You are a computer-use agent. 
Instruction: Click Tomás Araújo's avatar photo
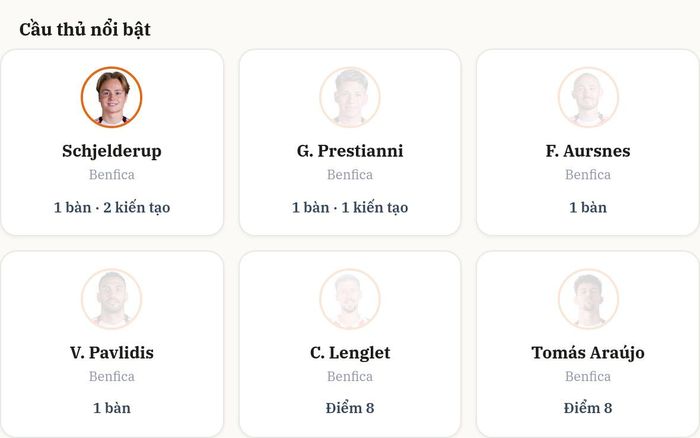coord(588,299)
